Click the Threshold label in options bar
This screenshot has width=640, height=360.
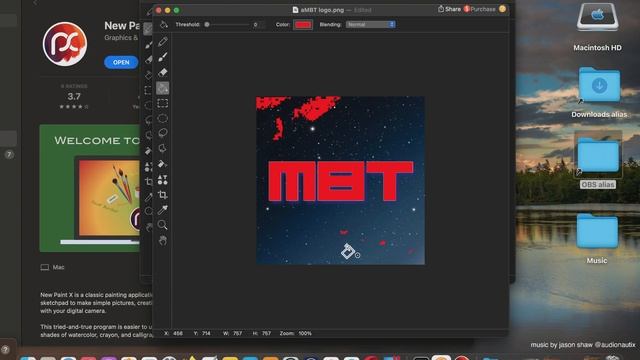(188, 24)
